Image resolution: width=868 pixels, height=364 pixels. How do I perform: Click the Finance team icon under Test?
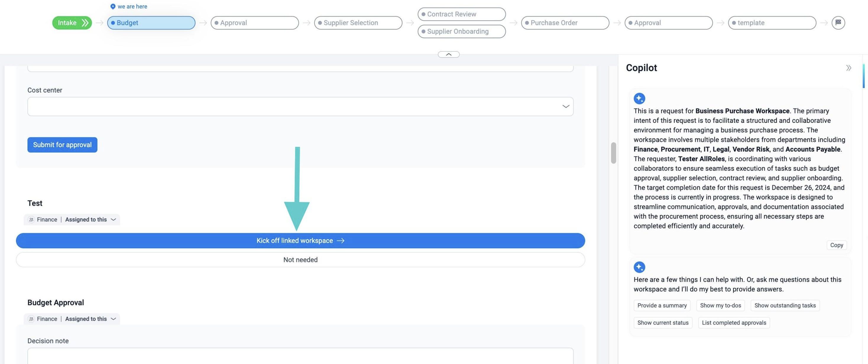click(x=31, y=220)
